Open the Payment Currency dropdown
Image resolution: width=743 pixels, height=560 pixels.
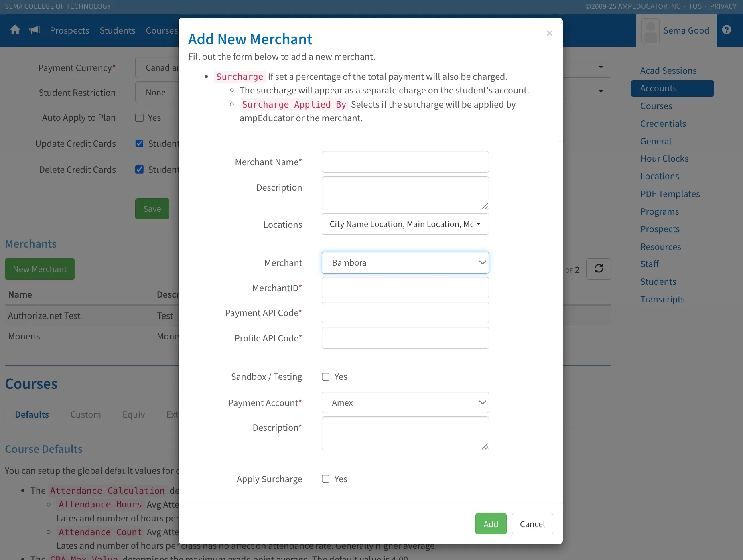click(373, 67)
